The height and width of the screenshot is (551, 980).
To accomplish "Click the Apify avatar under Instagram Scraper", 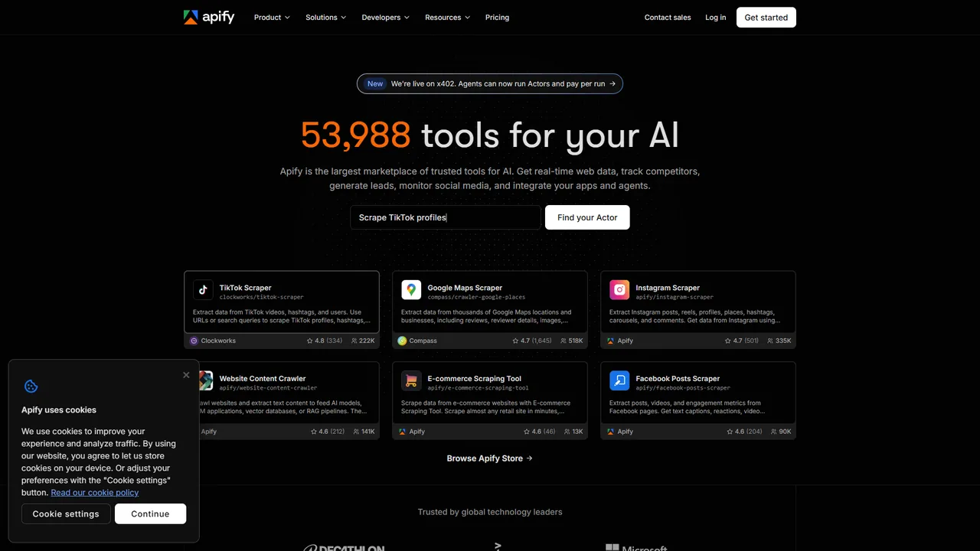I will pos(610,341).
